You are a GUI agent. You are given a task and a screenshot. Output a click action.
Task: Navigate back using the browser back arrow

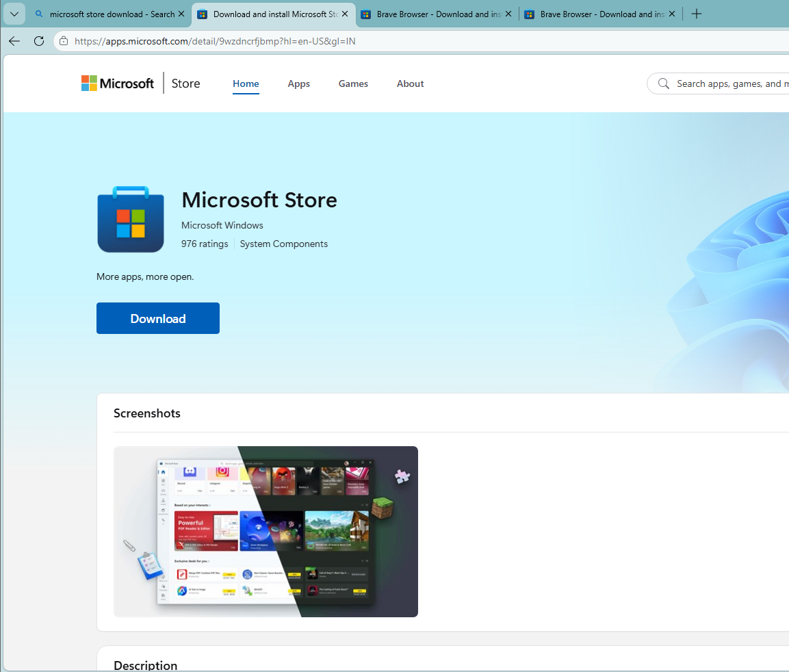click(14, 41)
